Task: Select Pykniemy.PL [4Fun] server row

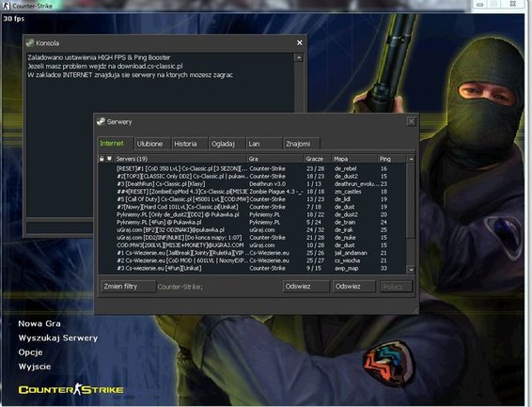Action: point(252,222)
